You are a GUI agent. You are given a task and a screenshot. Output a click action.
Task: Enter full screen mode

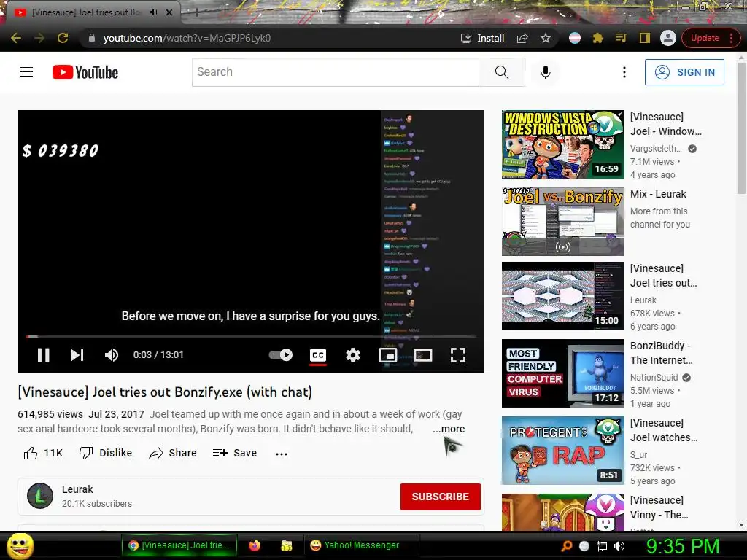click(458, 355)
